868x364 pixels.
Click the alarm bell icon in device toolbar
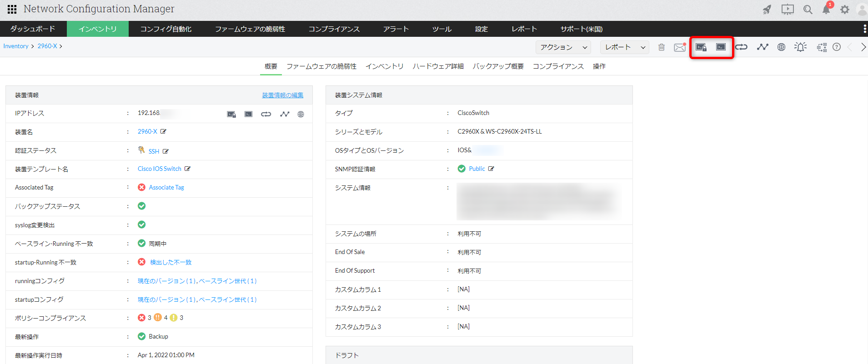[x=800, y=47]
